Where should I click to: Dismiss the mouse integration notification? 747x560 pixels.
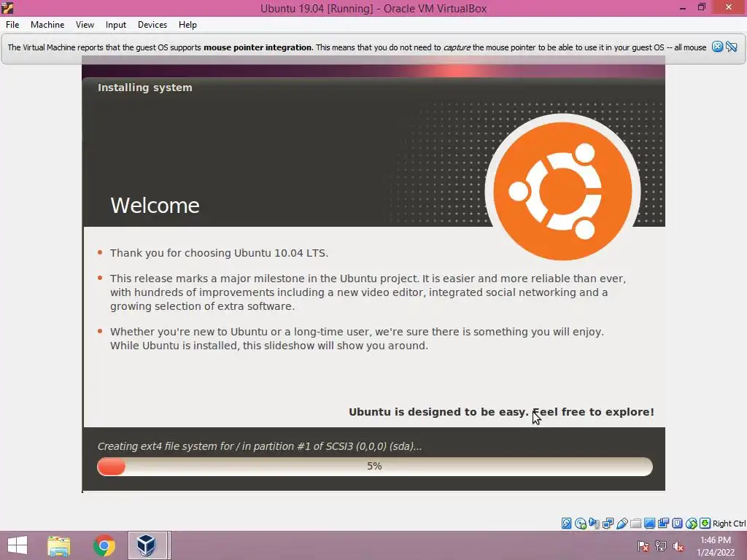click(x=717, y=47)
